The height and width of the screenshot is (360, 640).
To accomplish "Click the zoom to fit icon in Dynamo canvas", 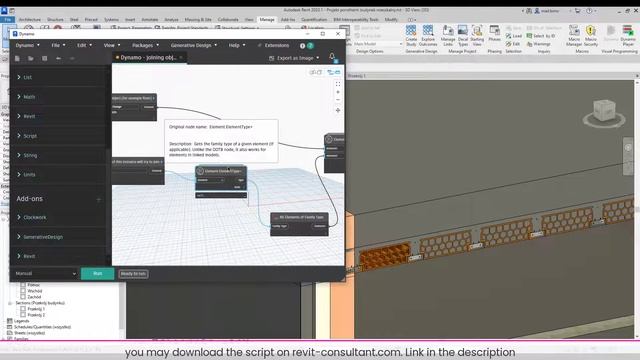I will click(338, 84).
